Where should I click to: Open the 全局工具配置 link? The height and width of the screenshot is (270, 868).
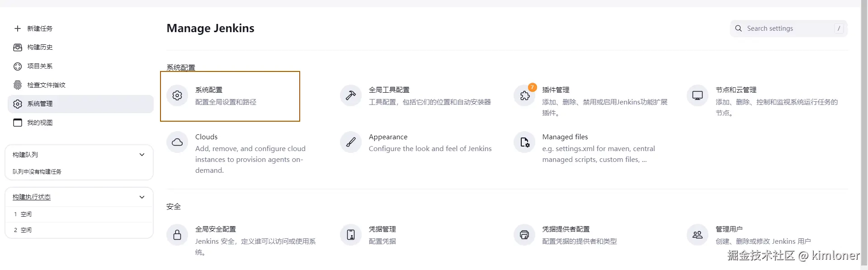tap(389, 90)
